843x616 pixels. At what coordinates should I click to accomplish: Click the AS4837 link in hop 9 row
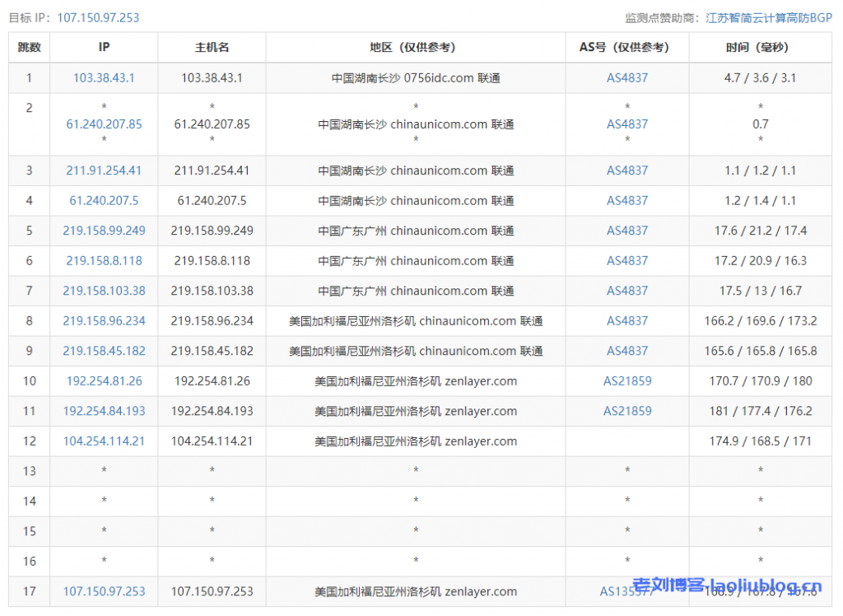(x=627, y=351)
